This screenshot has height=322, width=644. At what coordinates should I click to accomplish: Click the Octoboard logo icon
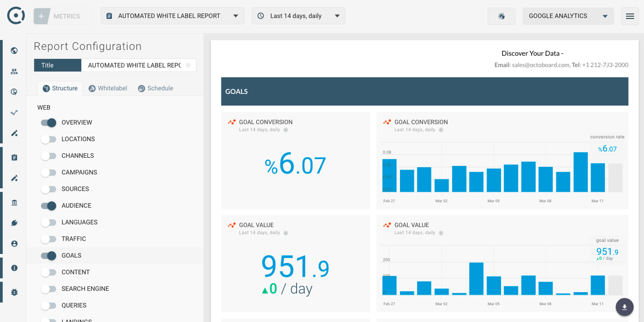coord(16,15)
